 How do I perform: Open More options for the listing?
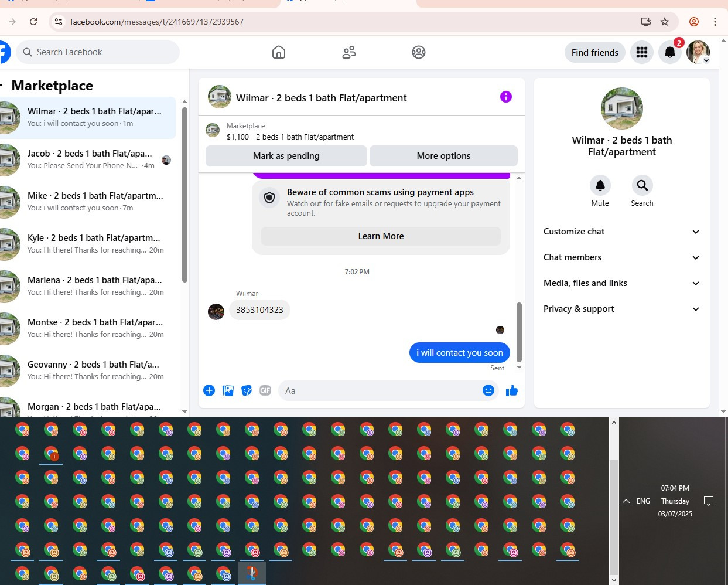click(443, 156)
